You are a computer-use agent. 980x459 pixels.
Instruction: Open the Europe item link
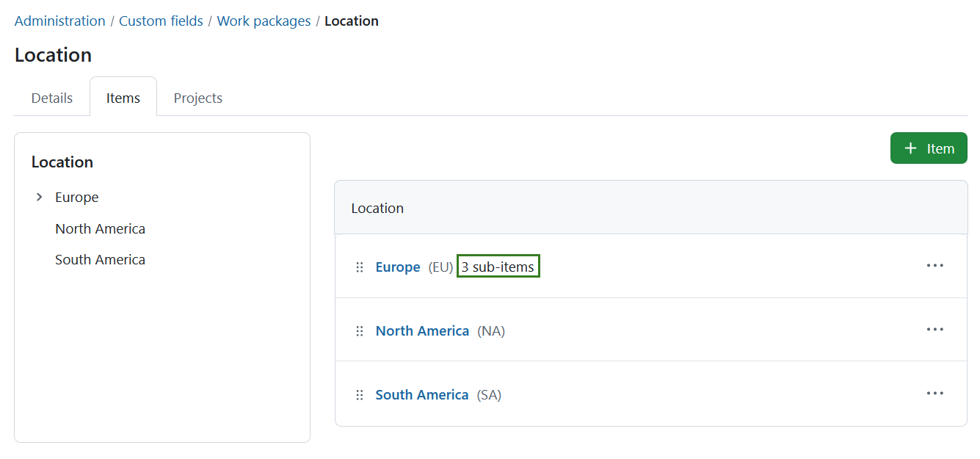398,267
